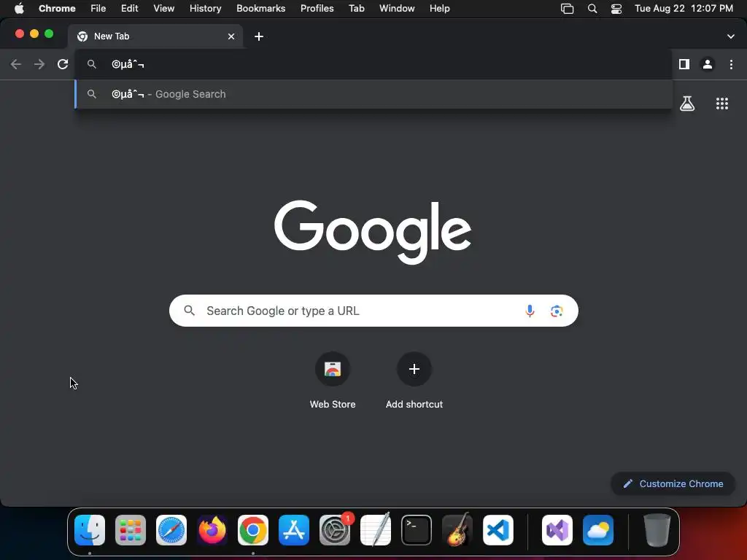The width and height of the screenshot is (747, 560).
Task: Launch Terminal from the dock
Action: point(417,530)
